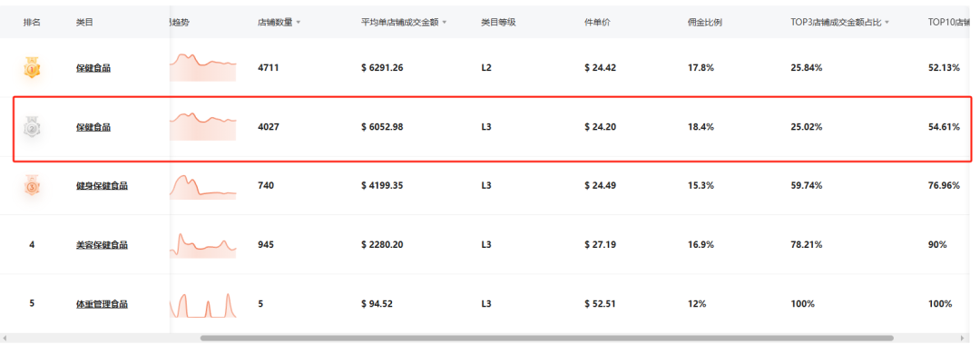Select the 52.13% TOP10 share cell
Image resolution: width=980 pixels, height=344 pixels.
944,68
